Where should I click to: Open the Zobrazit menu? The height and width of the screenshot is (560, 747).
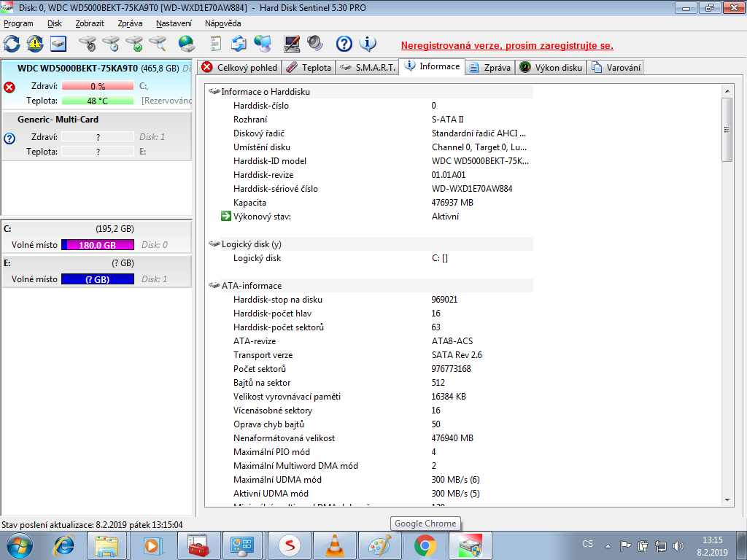click(90, 23)
